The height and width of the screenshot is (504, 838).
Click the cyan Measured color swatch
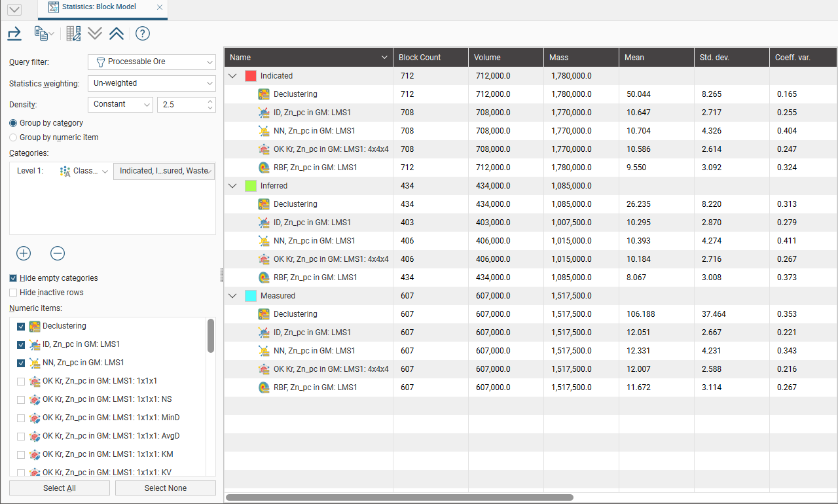point(251,296)
